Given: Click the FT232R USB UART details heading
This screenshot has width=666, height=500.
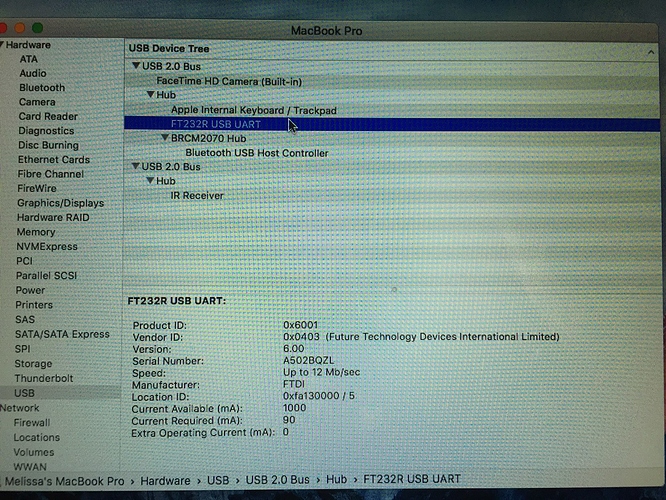Looking at the screenshot, I should 177,301.
